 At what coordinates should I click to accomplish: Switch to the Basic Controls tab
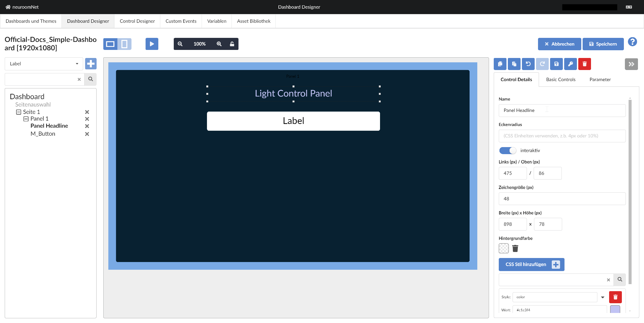click(560, 79)
